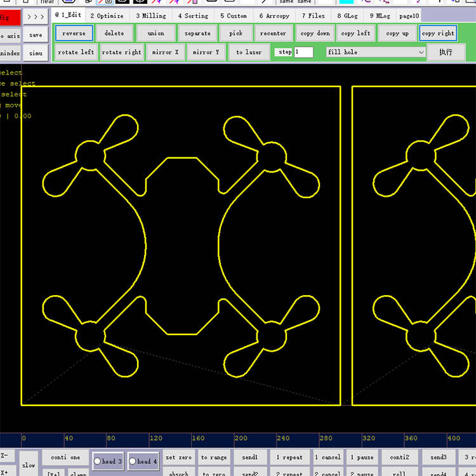
Task: Mirror the shape along X
Action: pos(165,52)
